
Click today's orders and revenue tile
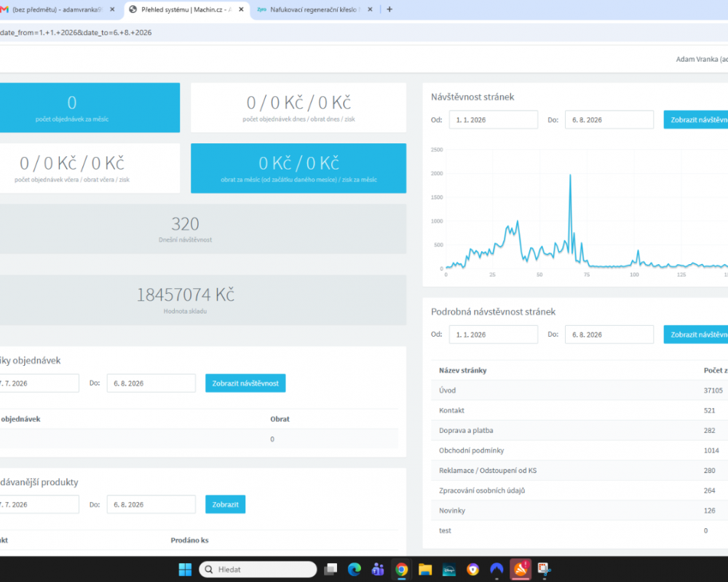tap(298, 108)
